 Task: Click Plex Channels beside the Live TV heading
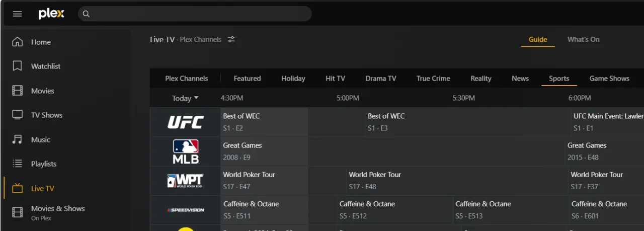coord(200,39)
